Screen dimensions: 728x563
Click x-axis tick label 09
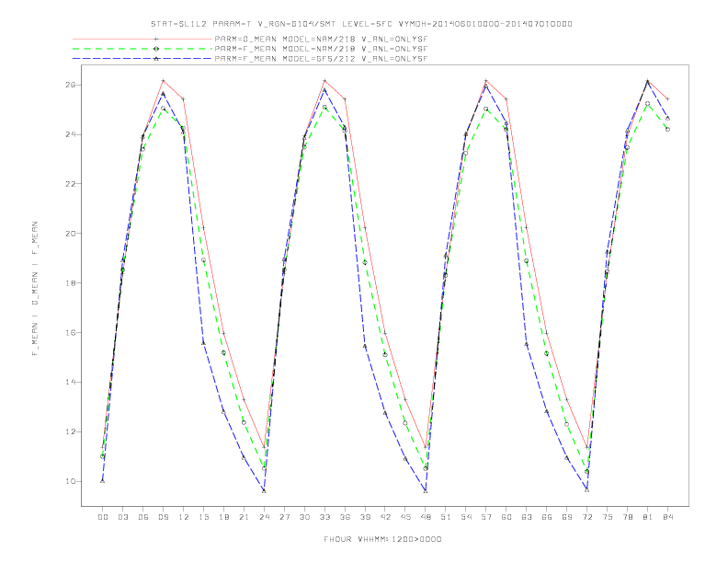[x=163, y=517]
